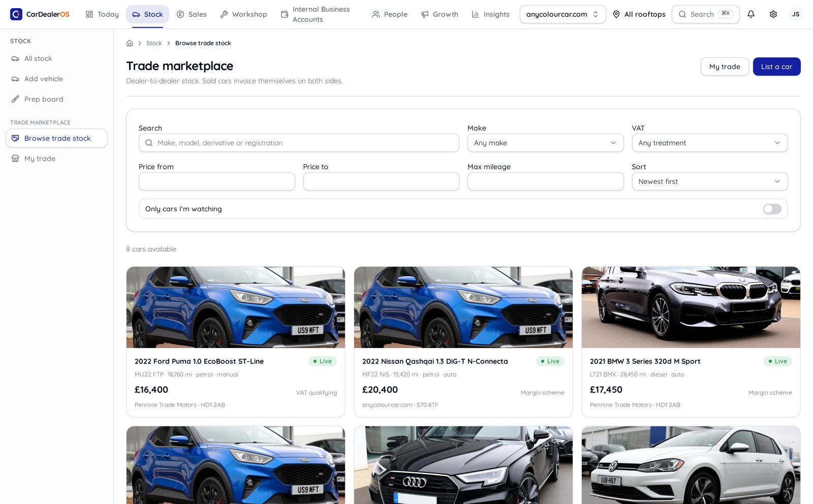Open the Make dropdown

pos(545,143)
